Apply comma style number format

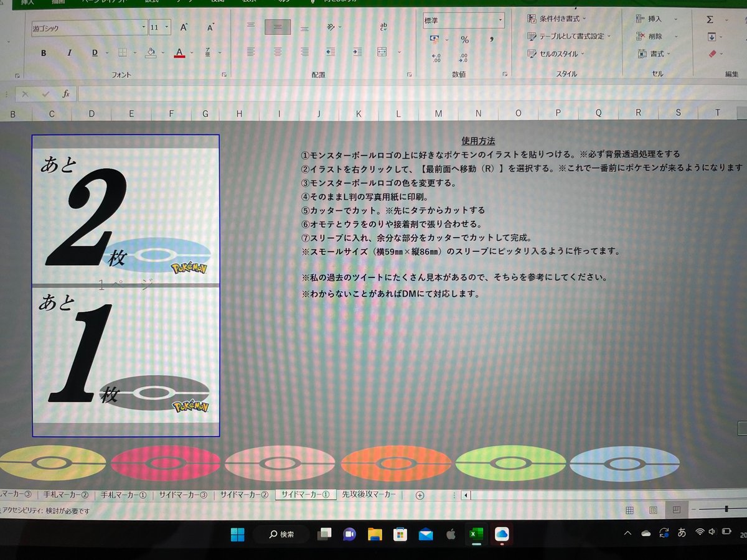(491, 39)
